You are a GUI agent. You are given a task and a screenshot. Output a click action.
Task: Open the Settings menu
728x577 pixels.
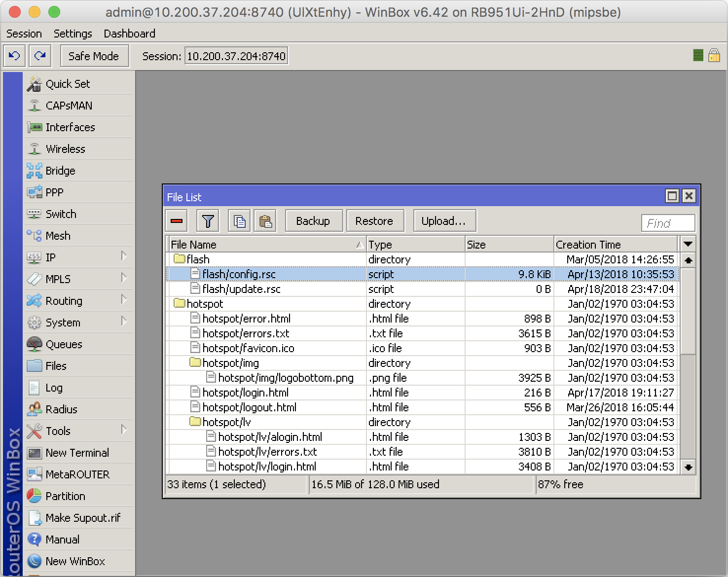[73, 34]
